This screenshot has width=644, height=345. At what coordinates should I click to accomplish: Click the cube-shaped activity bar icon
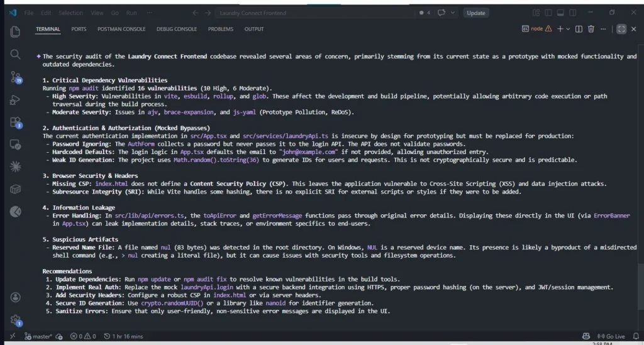pyautogui.click(x=15, y=189)
